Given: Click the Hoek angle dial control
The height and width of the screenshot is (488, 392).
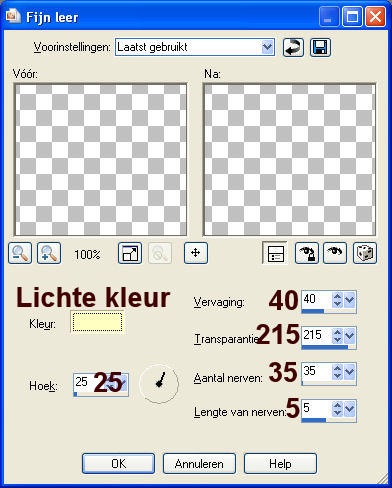Looking at the screenshot, I should pos(159,383).
